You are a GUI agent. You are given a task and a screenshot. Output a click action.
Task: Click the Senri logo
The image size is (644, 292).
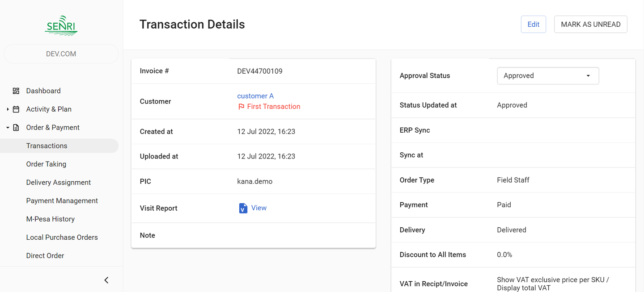[x=61, y=25]
